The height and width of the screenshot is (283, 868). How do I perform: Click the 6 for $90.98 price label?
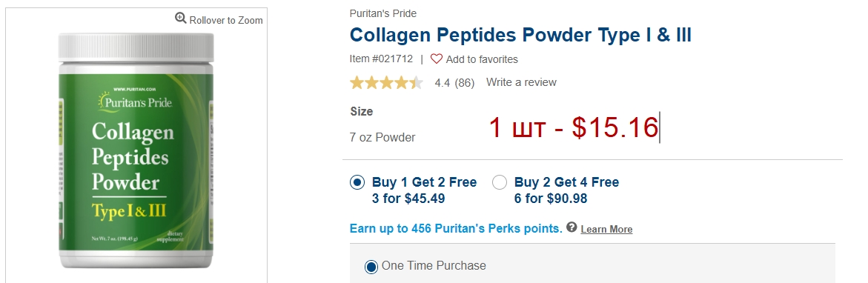(x=551, y=199)
